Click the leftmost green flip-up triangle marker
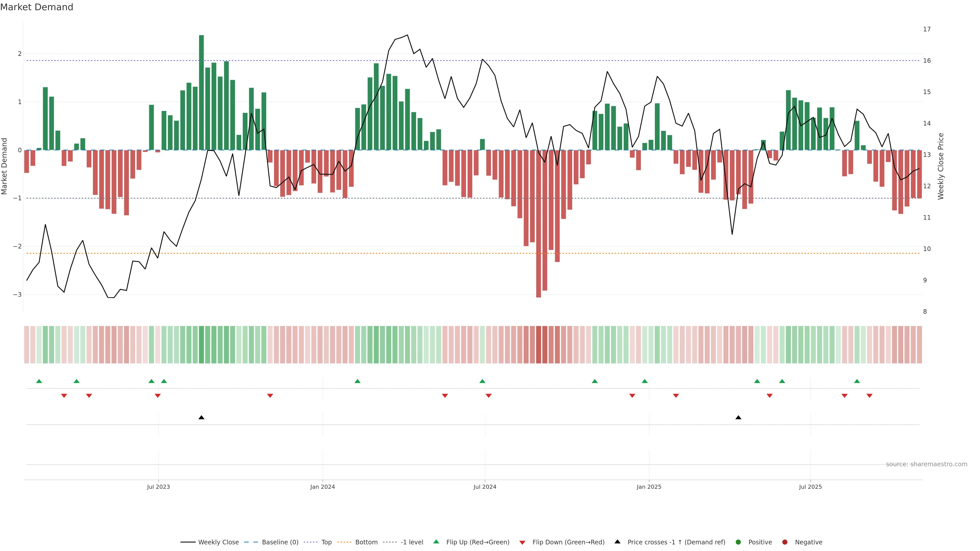This screenshot has width=980, height=551. pos(39,381)
